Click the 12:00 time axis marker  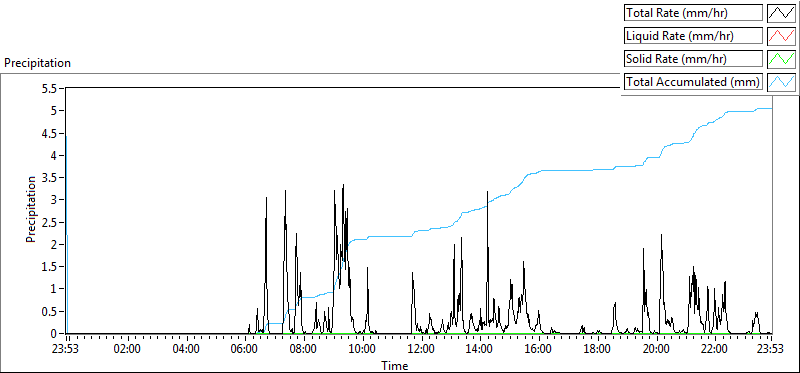[421, 350]
